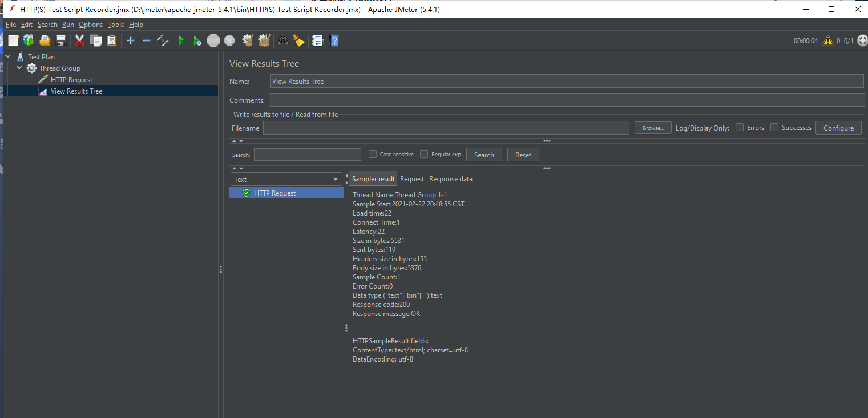The image size is (868, 418).
Task: Create a new test plan via toolbar icon
Action: point(13,40)
